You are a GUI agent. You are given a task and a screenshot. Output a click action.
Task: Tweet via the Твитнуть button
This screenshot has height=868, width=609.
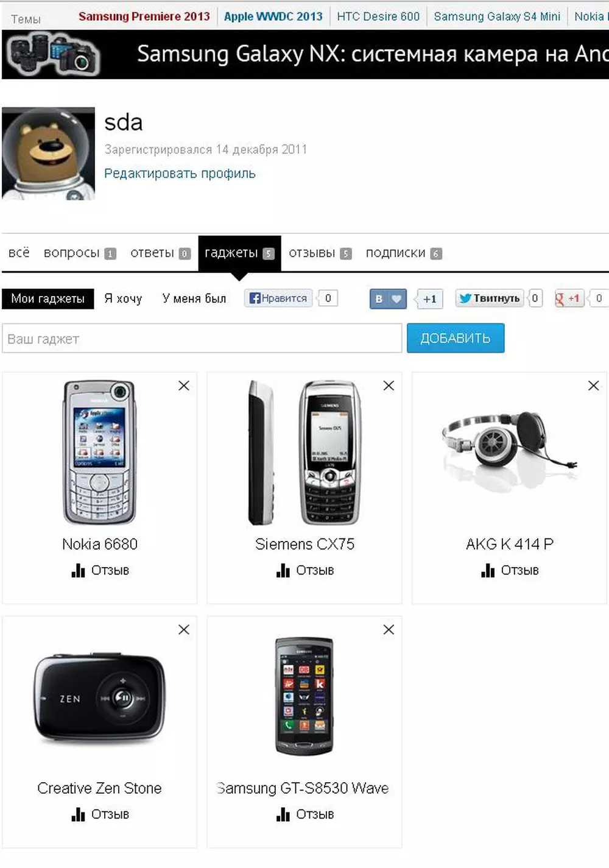pyautogui.click(x=490, y=298)
